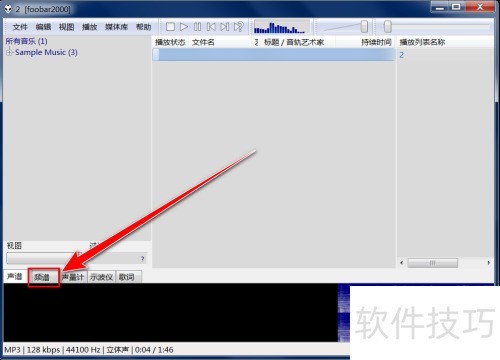Sort by 标题 / 音轨艺术家 column header
Image resolution: width=500 pixels, height=360 pixels.
click(x=294, y=42)
